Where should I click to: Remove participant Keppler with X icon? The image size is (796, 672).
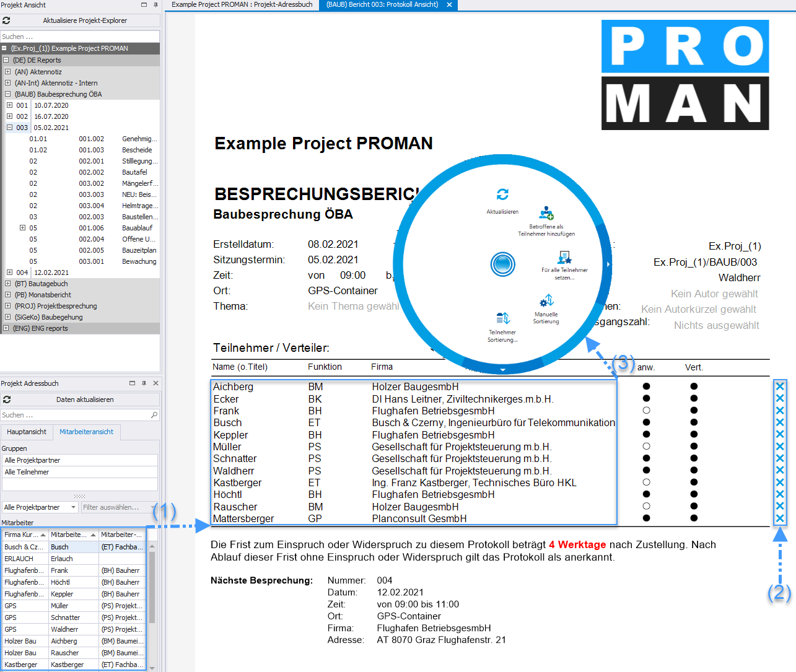[x=780, y=434]
